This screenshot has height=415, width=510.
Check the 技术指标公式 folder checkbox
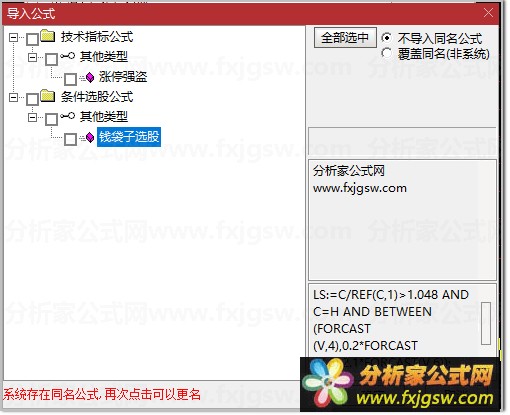32,39
